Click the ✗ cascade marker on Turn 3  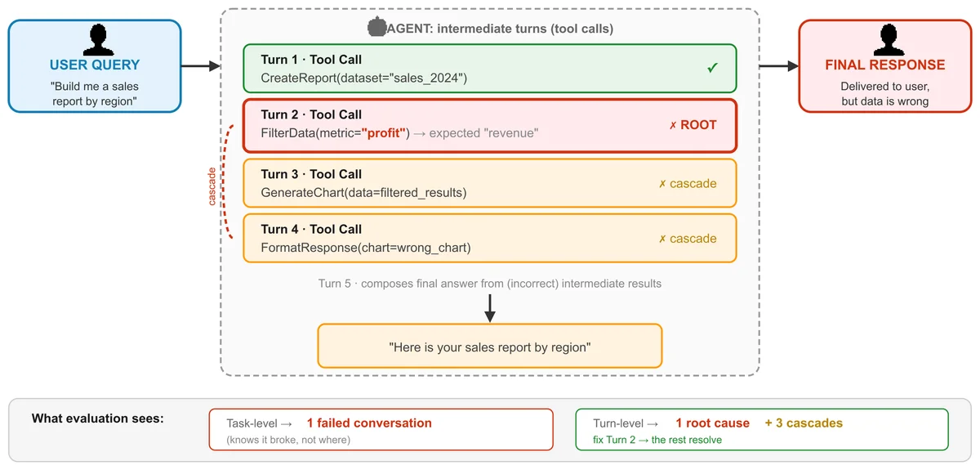pos(687,184)
